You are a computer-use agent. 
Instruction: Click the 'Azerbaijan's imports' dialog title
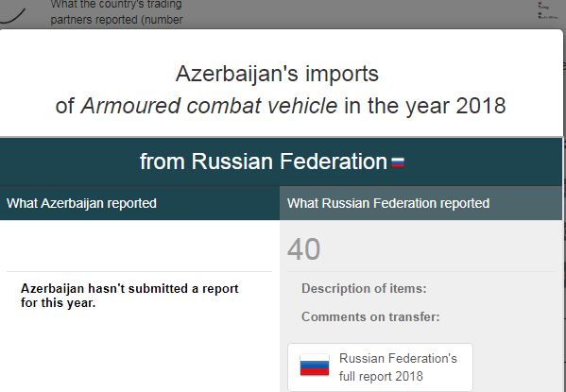(277, 74)
